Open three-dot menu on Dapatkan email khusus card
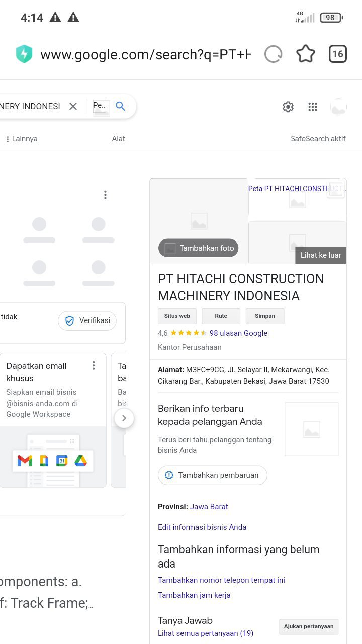 pyautogui.click(x=94, y=366)
